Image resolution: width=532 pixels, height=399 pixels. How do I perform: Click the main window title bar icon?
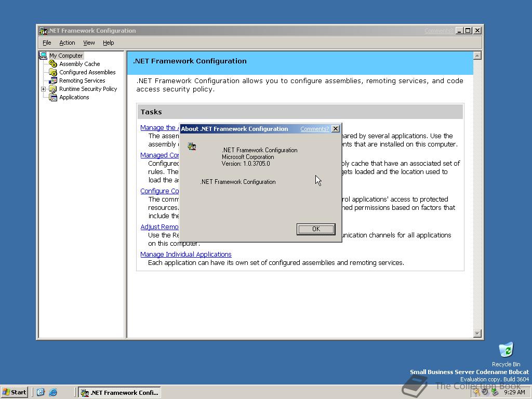tap(43, 31)
